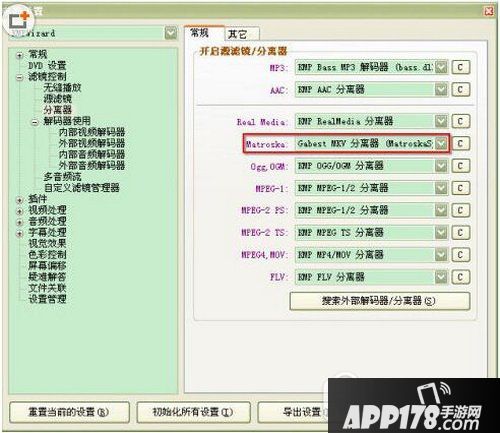
Task: Open the MPEG4,MOV splitter dropdown
Action: click(x=441, y=255)
